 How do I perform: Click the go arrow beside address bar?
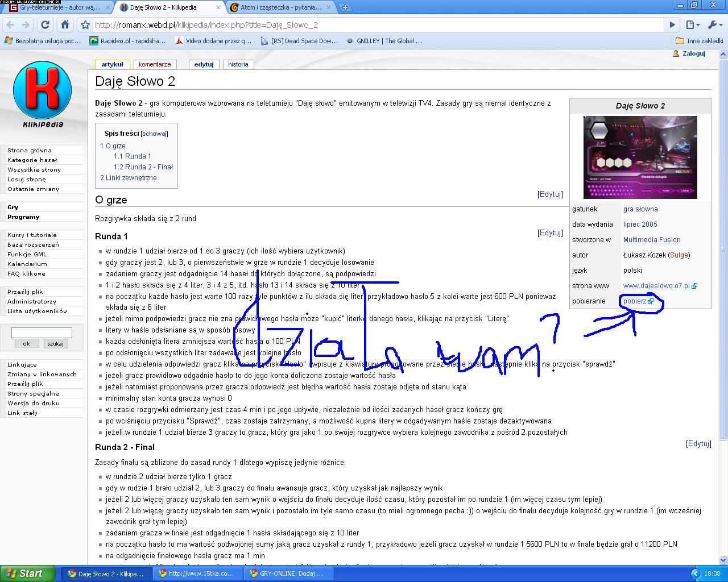tap(672, 25)
